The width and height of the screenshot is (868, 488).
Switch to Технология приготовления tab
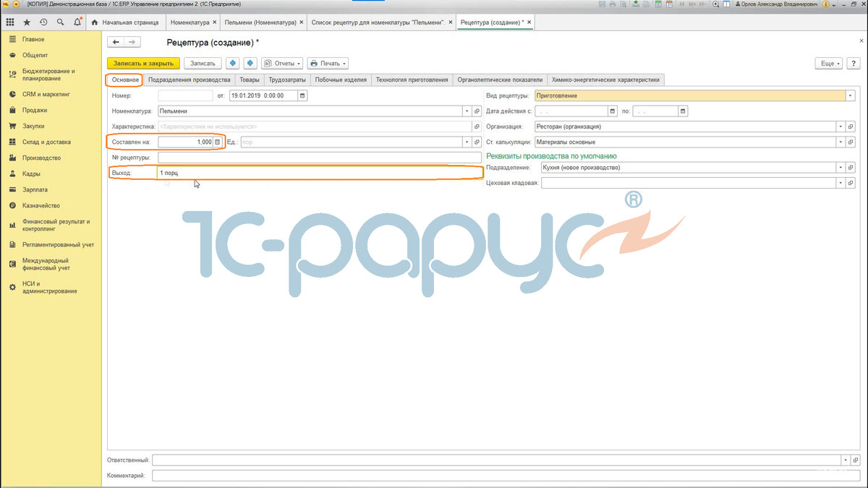[412, 80]
